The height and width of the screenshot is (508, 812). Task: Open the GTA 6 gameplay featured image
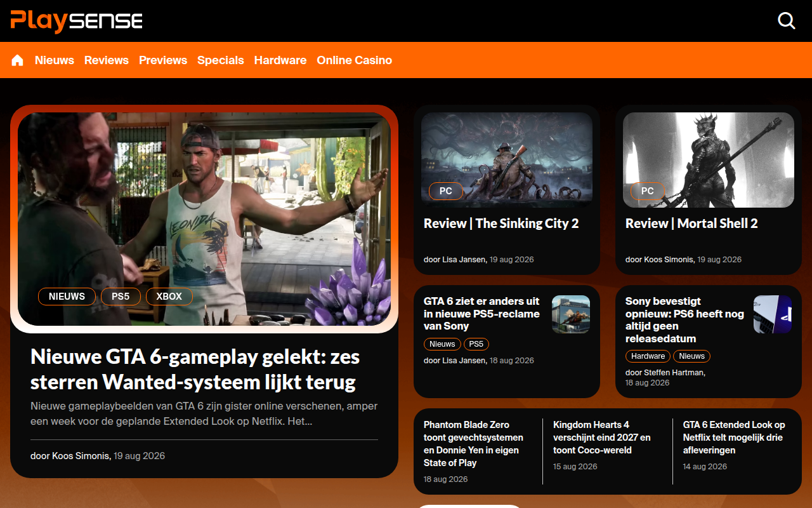(x=204, y=219)
